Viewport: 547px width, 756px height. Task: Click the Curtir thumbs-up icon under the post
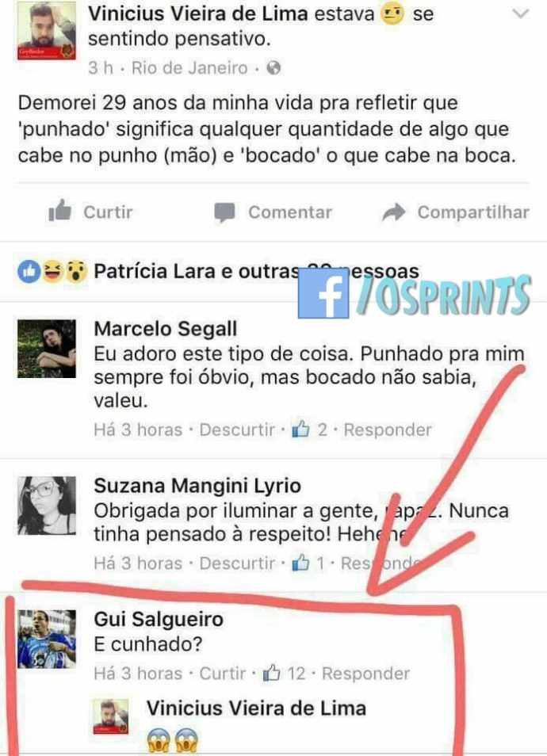[60, 211]
